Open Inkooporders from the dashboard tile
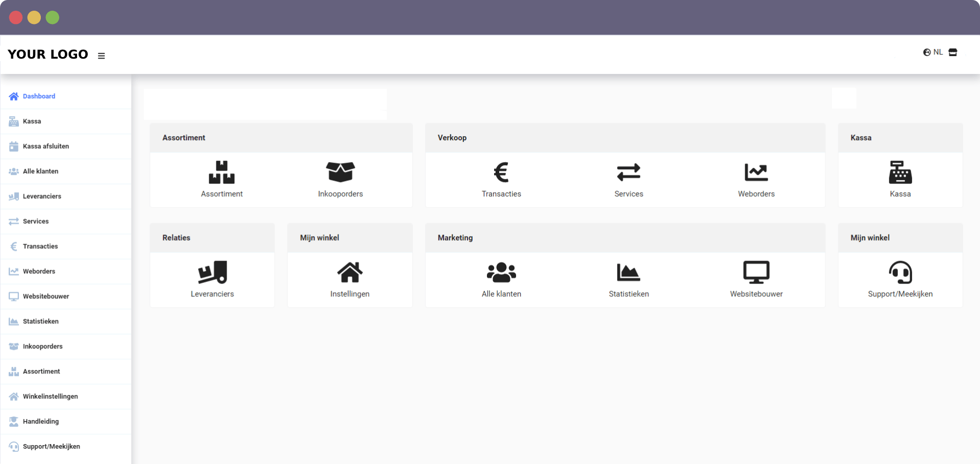 tap(340, 178)
